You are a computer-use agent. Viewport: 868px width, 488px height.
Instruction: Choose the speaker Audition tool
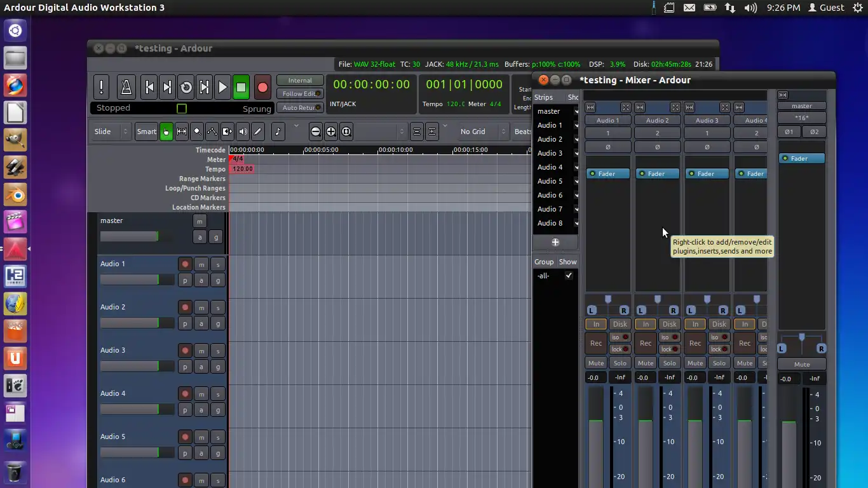242,132
